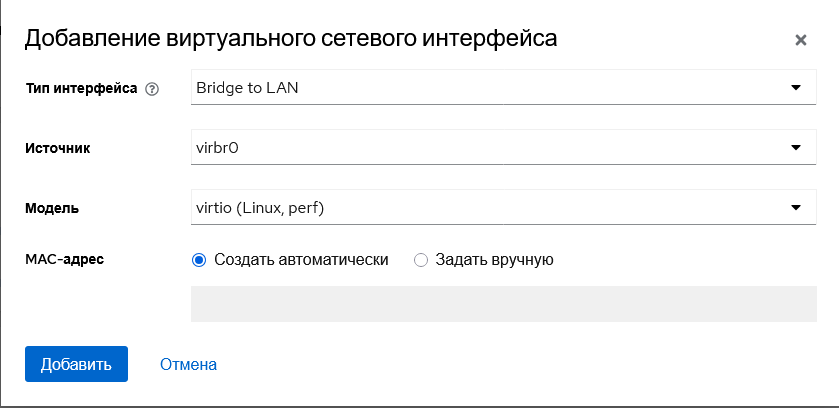Click the virbr0 source value text

click(x=220, y=148)
